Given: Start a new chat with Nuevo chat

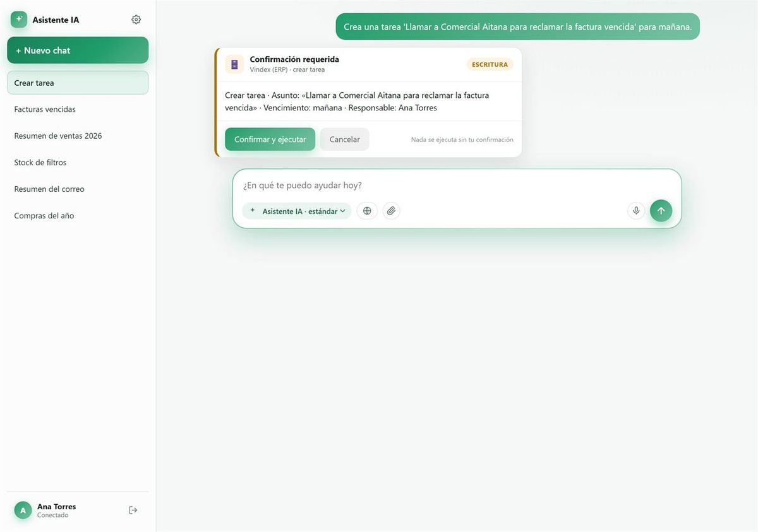Looking at the screenshot, I should click(78, 50).
